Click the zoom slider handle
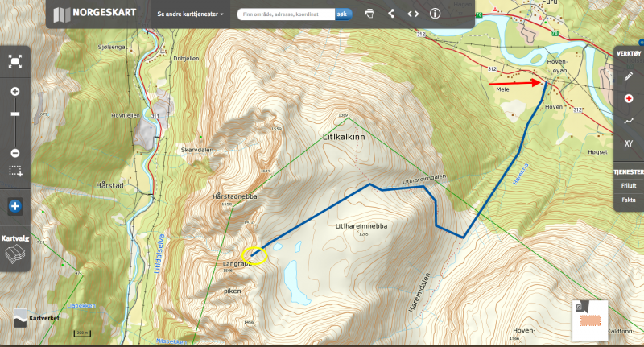The image size is (644, 347). (15, 114)
